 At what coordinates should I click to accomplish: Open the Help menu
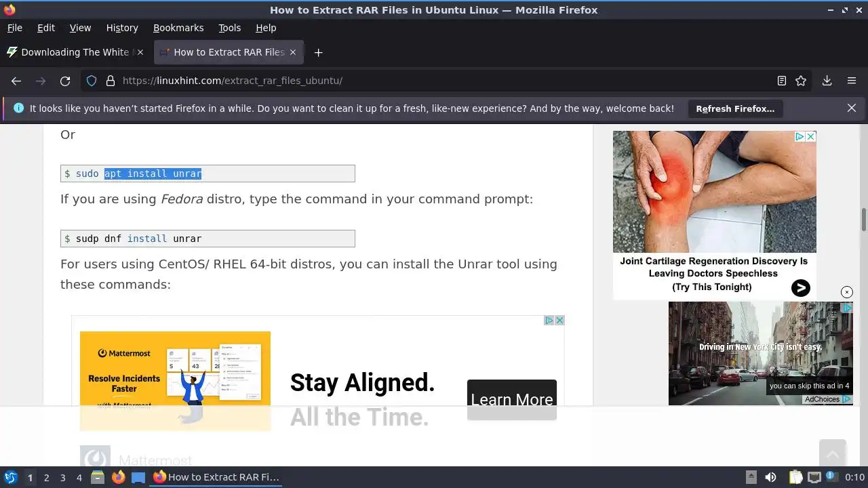266,28
